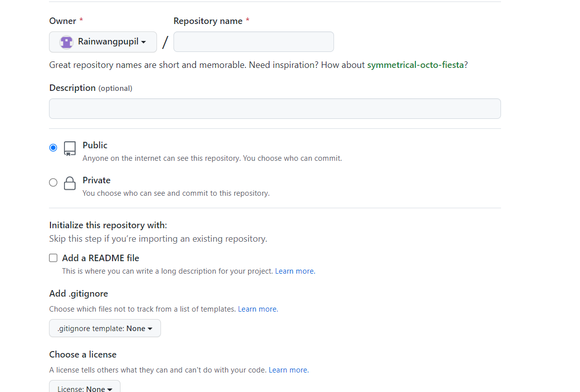Click the 'Public' label text
The image size is (580, 392).
coord(95,146)
